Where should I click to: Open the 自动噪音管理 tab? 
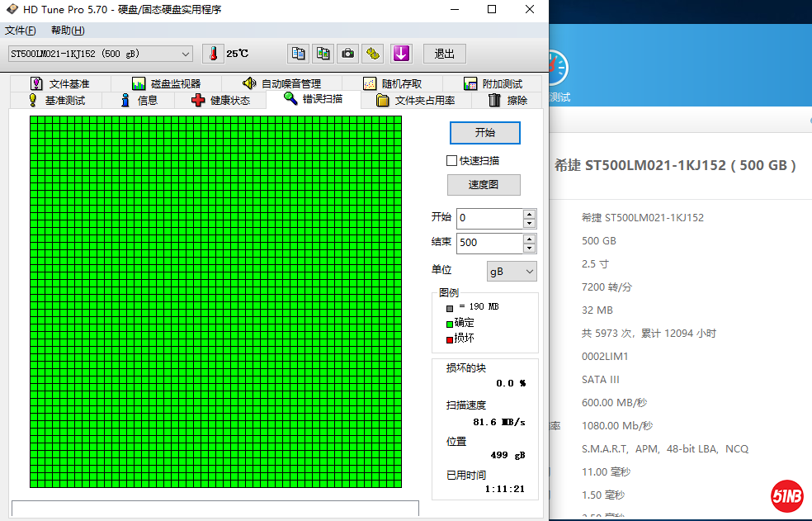[281, 83]
